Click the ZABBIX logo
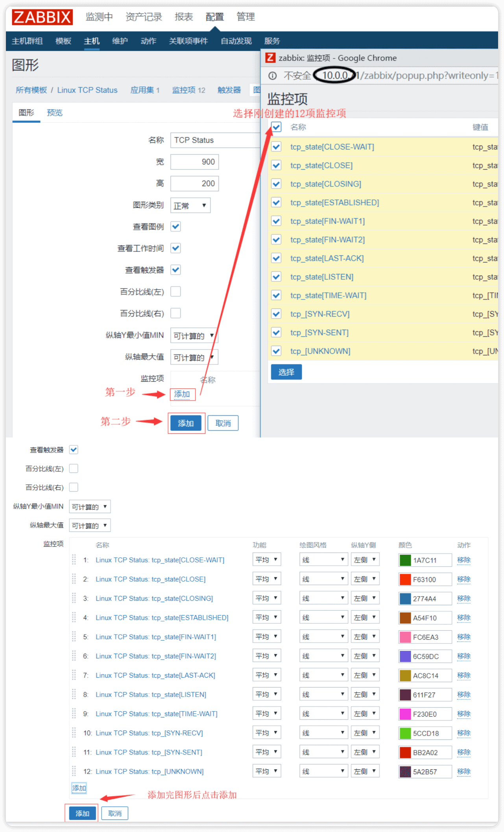504x832 pixels. click(x=42, y=17)
